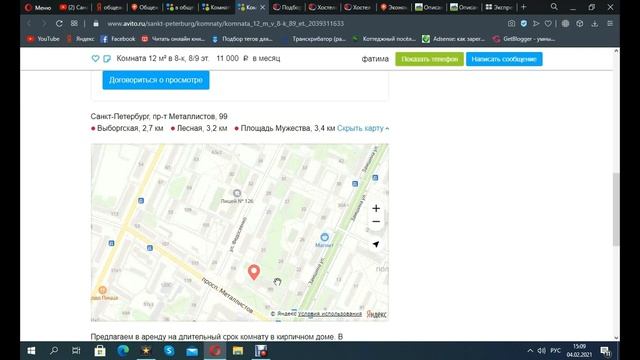Switch to the Подбор tab
640x360 pixels.
coord(287,7)
